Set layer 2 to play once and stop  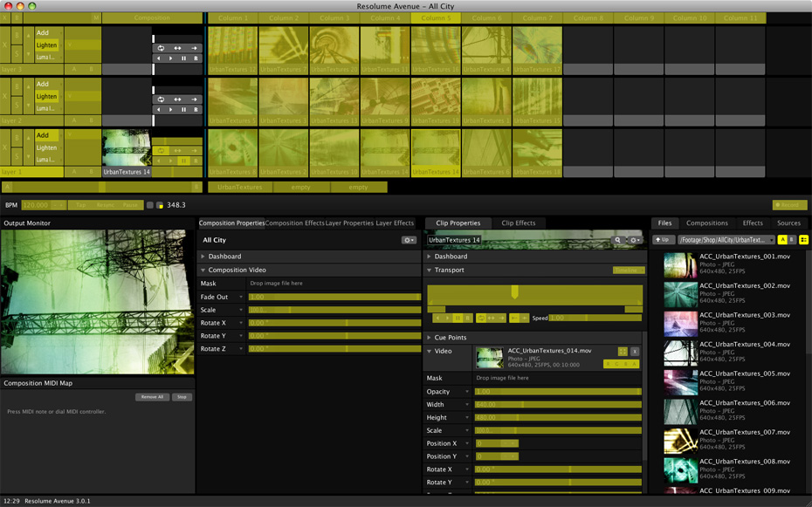coord(194,99)
